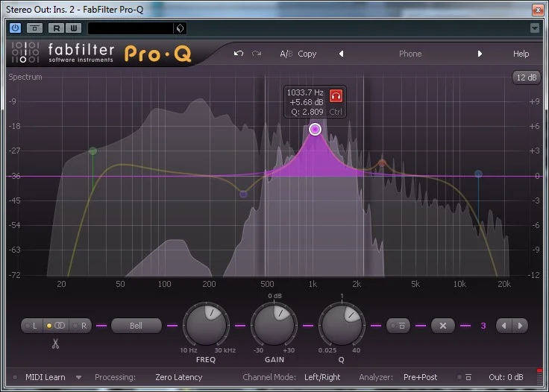Screen dimensions: 549x392
Task: Click the GAIN knob
Action: pyautogui.click(x=274, y=325)
